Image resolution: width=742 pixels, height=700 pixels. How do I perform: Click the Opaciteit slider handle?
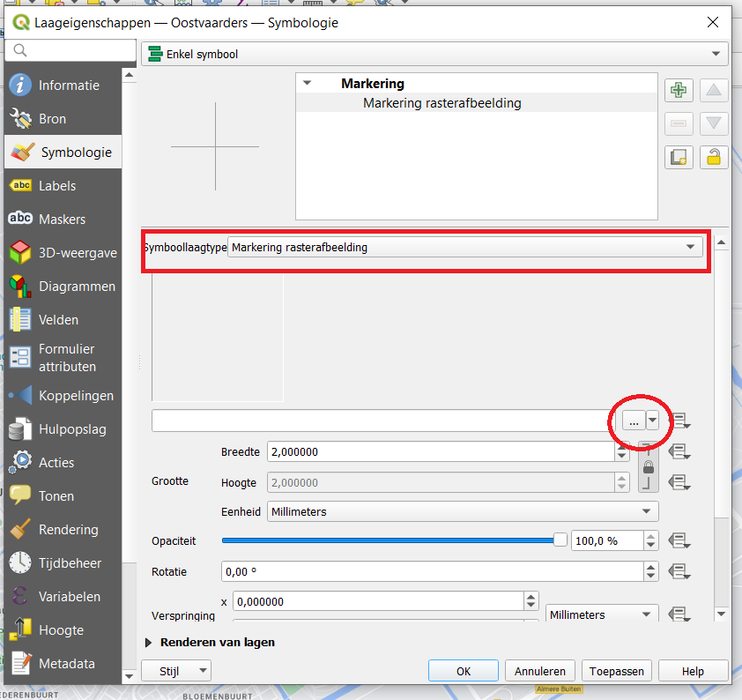pyautogui.click(x=560, y=540)
